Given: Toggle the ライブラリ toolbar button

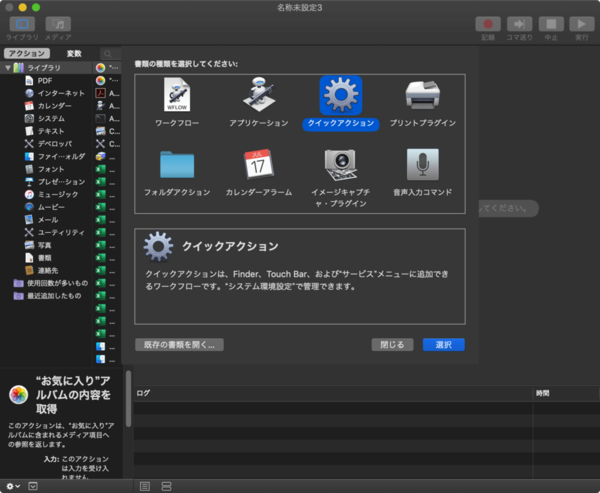Looking at the screenshot, I should pyautogui.click(x=22, y=24).
